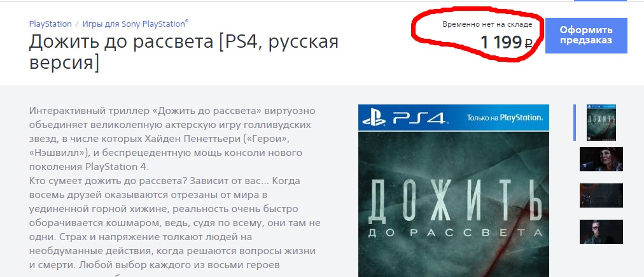Select the woman's face screenshot thumbnail
Image resolution: width=644 pixels, height=277 pixels.
(601, 159)
